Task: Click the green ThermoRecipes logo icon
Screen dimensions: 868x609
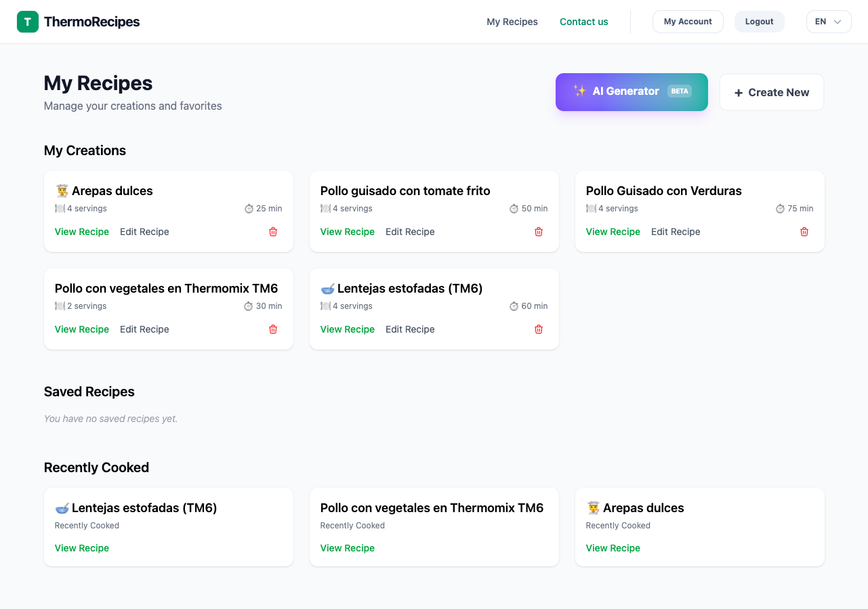Action: 28,22
